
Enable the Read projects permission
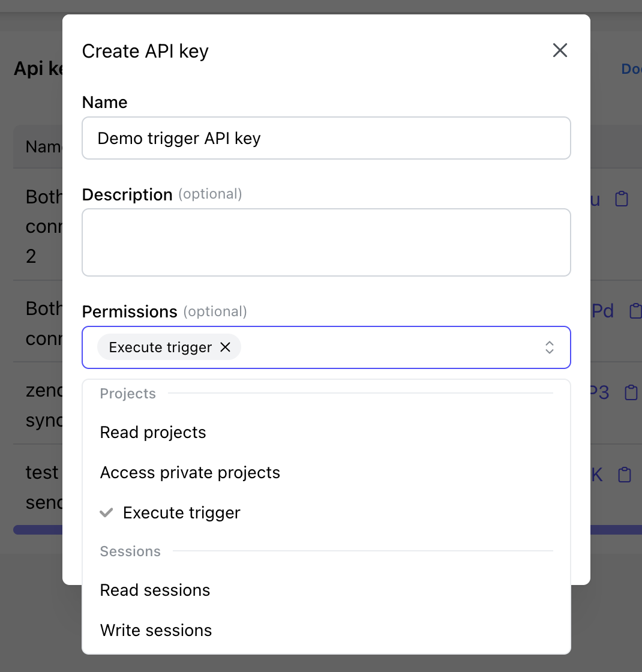click(153, 433)
